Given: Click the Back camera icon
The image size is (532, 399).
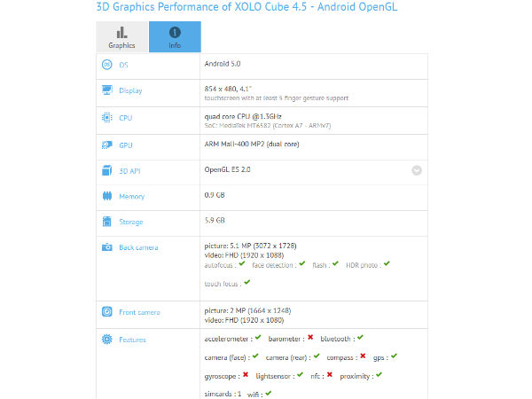Looking at the screenshot, I should (x=107, y=247).
